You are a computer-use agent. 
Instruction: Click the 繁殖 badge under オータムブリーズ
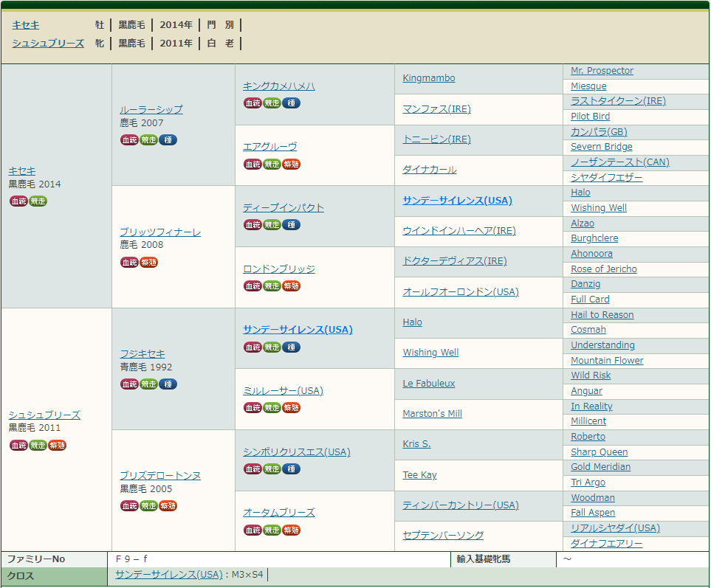click(291, 530)
